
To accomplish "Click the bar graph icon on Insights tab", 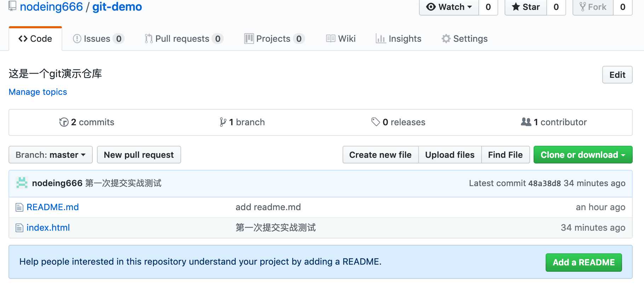I will (x=381, y=39).
